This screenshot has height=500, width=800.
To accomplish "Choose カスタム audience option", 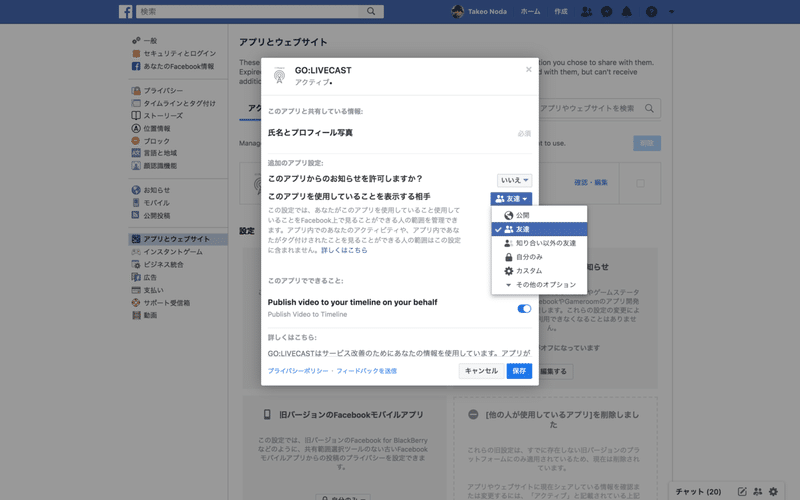I will (539, 270).
